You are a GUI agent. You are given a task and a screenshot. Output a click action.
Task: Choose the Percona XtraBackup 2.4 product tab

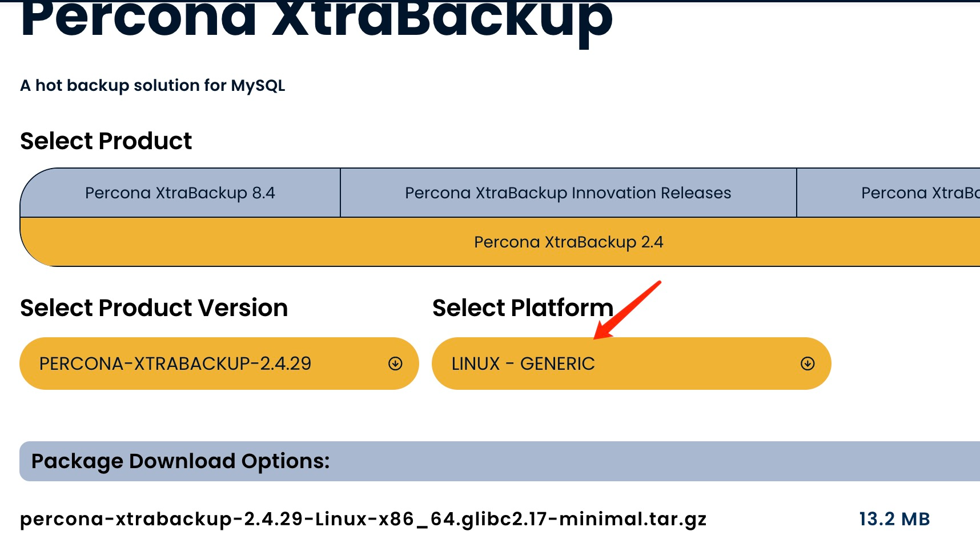coord(568,242)
